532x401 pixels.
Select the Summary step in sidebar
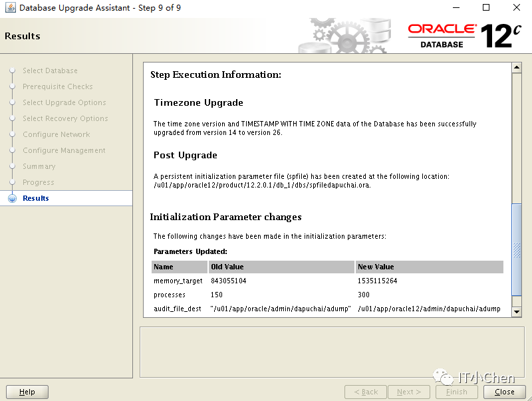pyautogui.click(x=39, y=166)
